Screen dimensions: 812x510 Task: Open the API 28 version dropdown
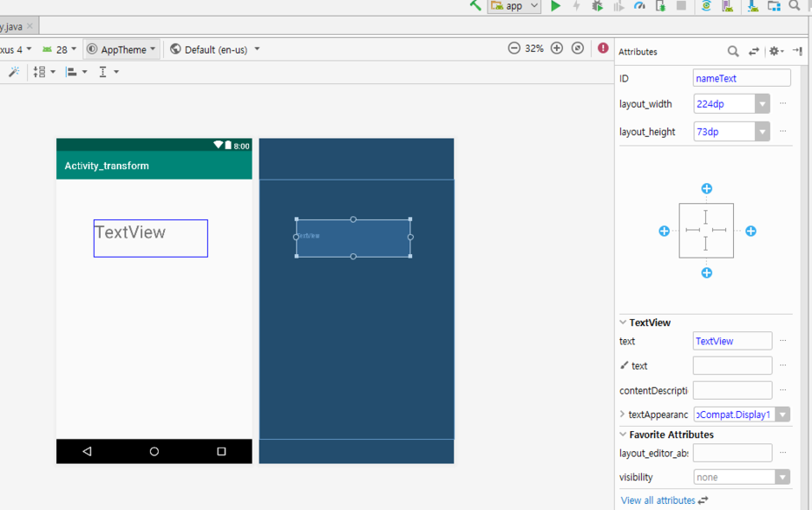coord(59,49)
